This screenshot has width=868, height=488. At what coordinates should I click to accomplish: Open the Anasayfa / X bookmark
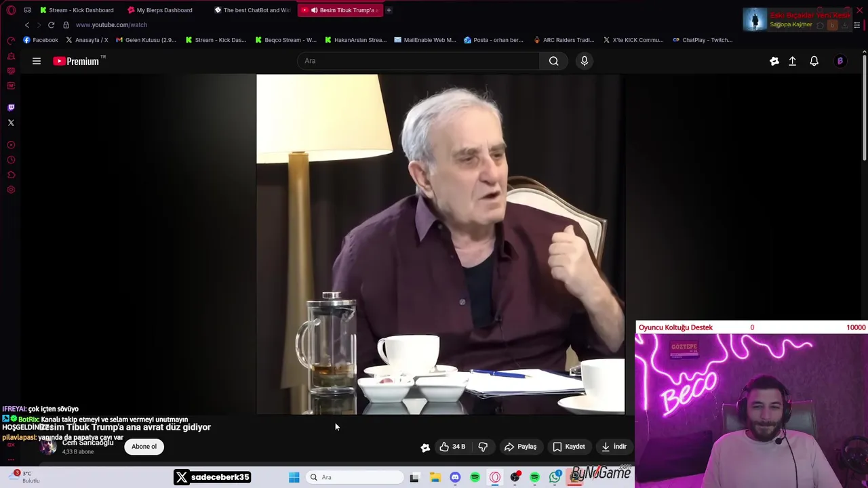[x=87, y=40]
